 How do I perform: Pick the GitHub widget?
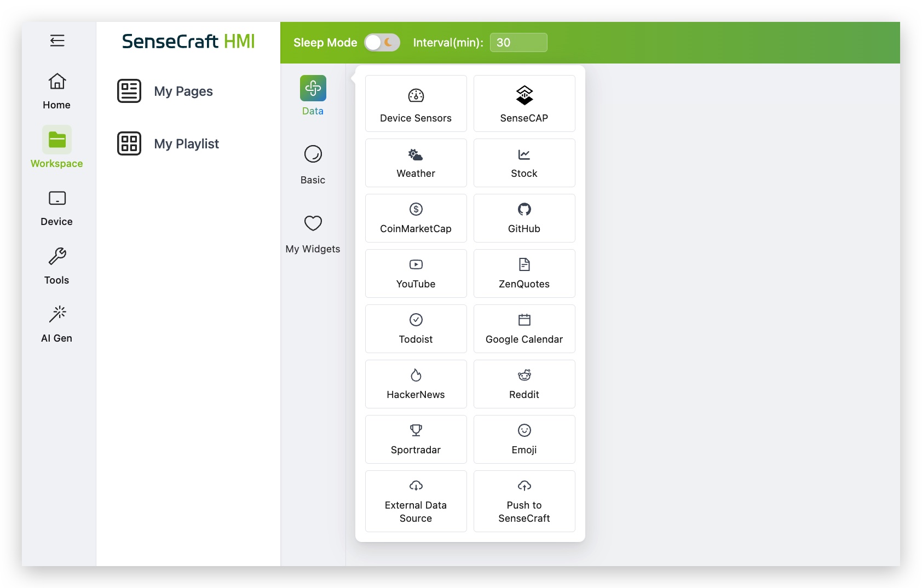tap(524, 218)
